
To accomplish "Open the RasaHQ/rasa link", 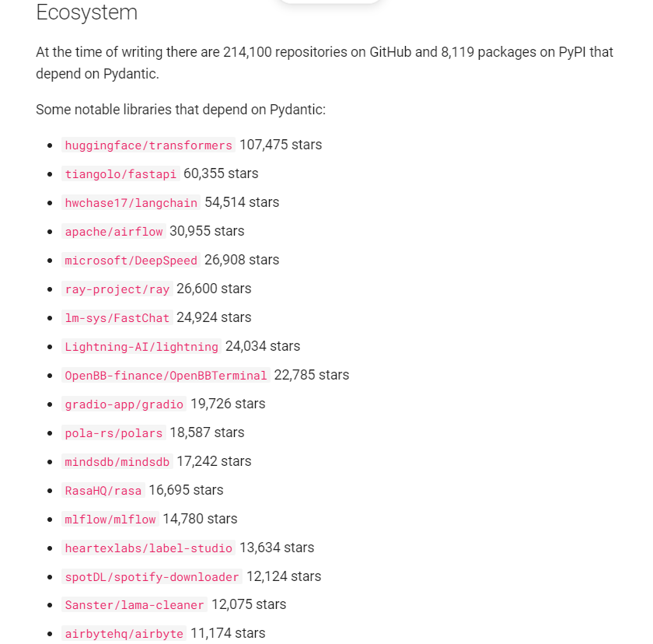I will [103, 491].
